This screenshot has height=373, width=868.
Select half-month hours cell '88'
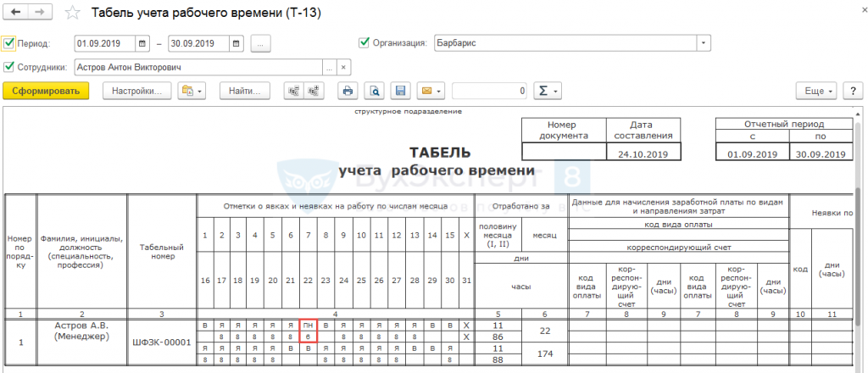pos(498,359)
